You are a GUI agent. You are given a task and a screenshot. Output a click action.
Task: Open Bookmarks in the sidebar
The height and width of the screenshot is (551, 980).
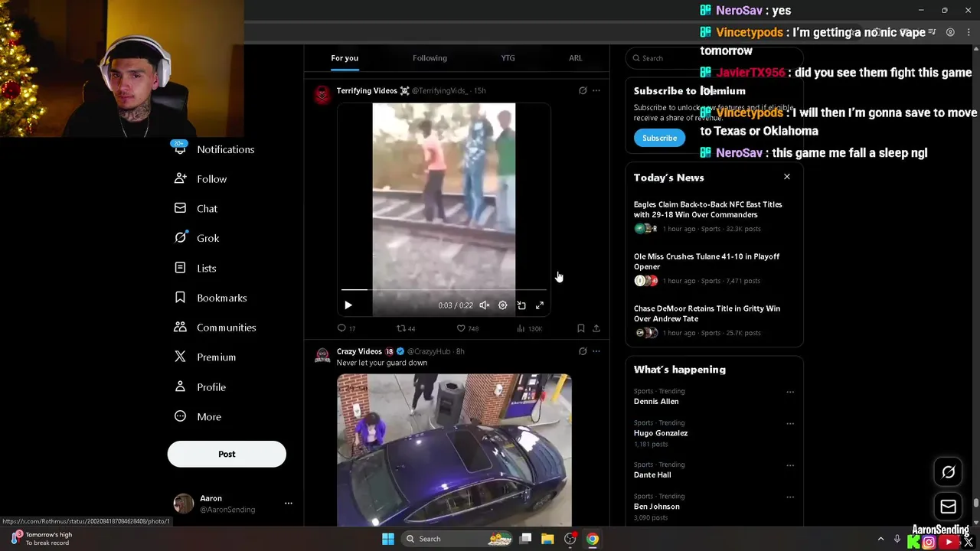point(211,298)
